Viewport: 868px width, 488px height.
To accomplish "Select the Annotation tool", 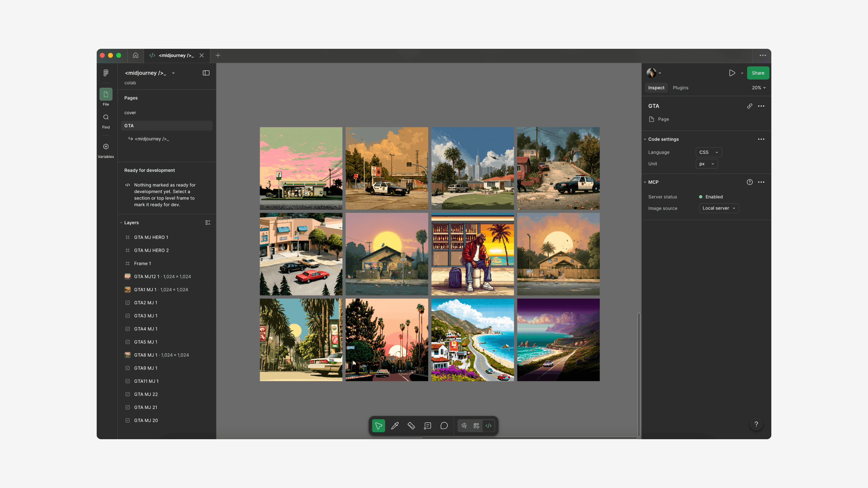I will click(x=428, y=426).
